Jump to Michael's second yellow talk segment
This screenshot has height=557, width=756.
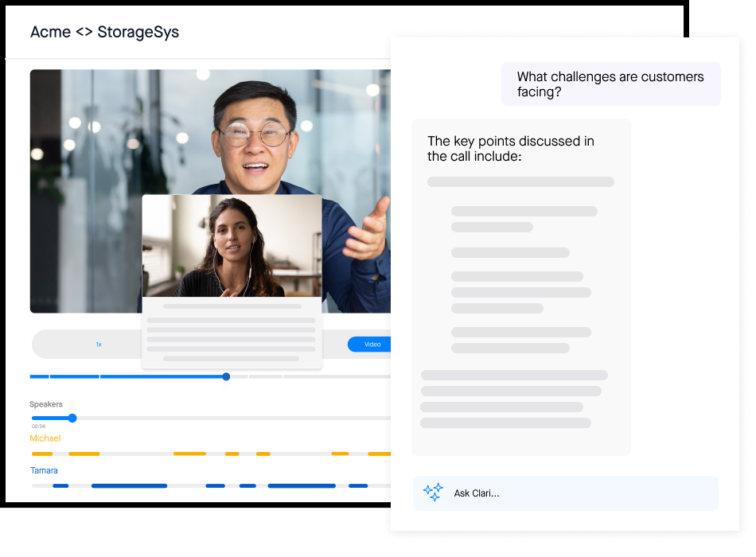click(84, 454)
